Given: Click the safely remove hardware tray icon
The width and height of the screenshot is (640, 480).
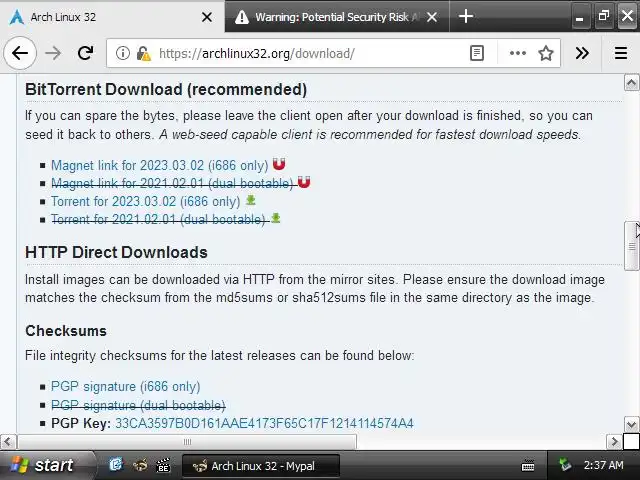Looking at the screenshot, I should 565,465.
